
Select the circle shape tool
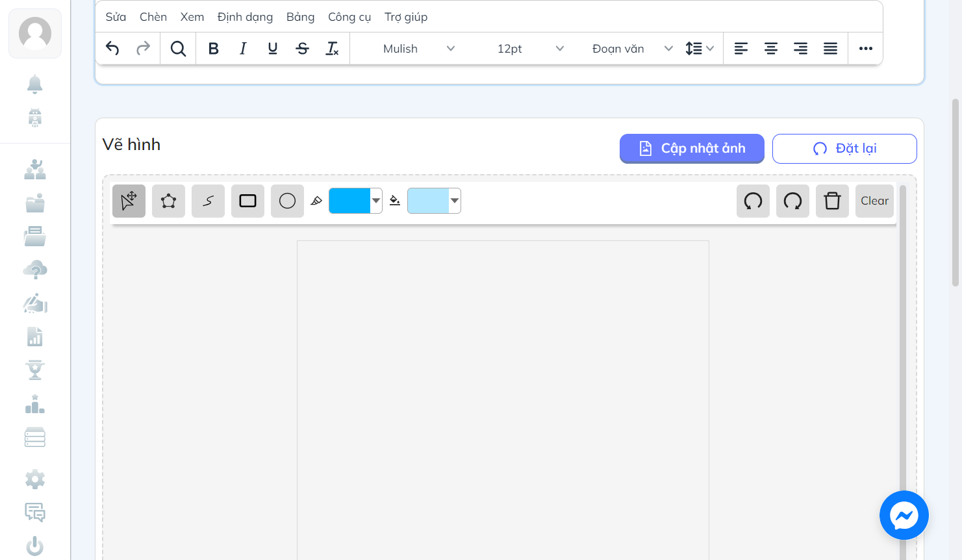(x=287, y=201)
